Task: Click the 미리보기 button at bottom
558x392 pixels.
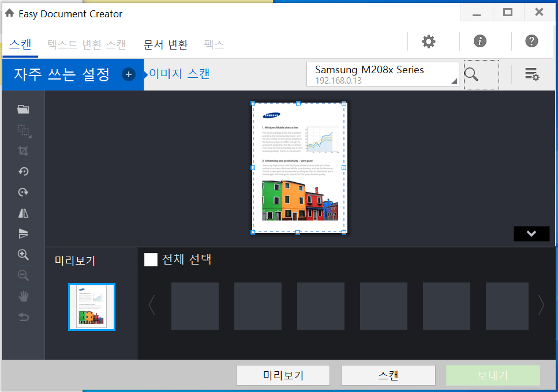Action: pyautogui.click(x=283, y=375)
